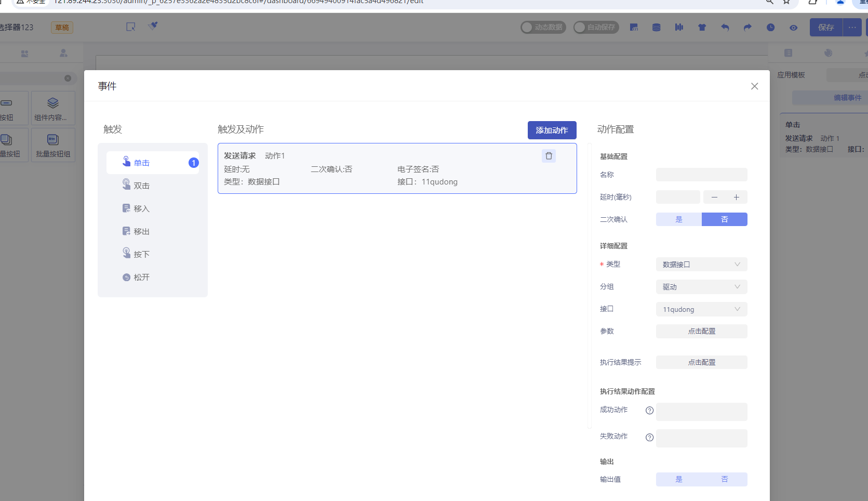Show help for 成功动作

coord(649,411)
